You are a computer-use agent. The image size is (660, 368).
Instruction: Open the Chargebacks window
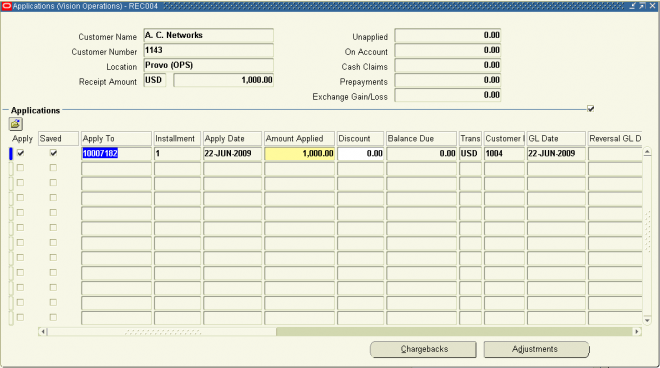423,349
